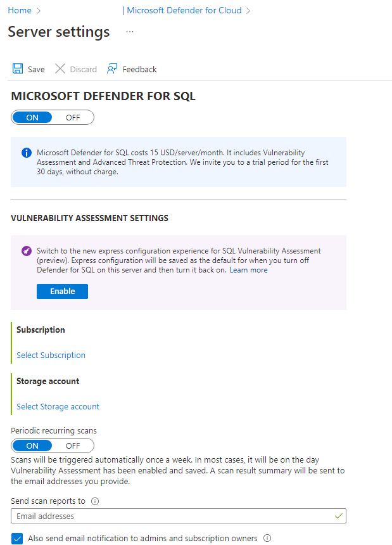The image size is (392, 545).
Task: Click the Enable button for express configuration
Action: coord(62,291)
